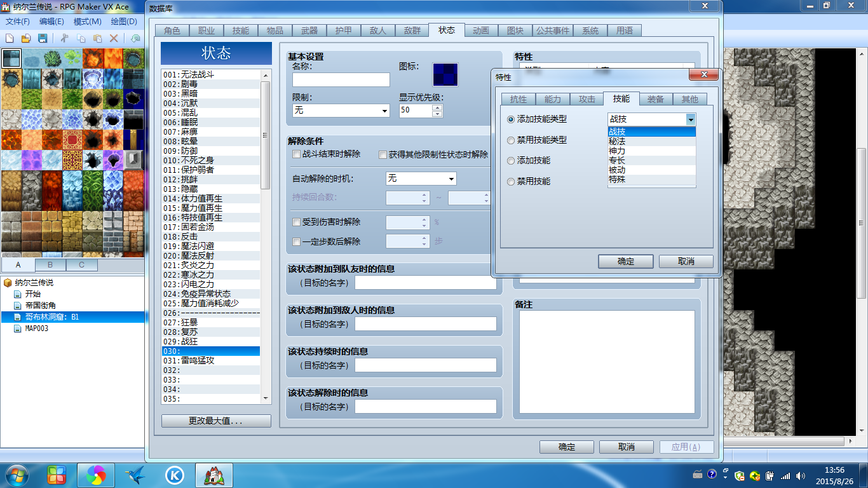Screen dimensions: 868x488
Task: Select the 禁用技能类型 radio button
Action: pyautogui.click(x=511, y=140)
